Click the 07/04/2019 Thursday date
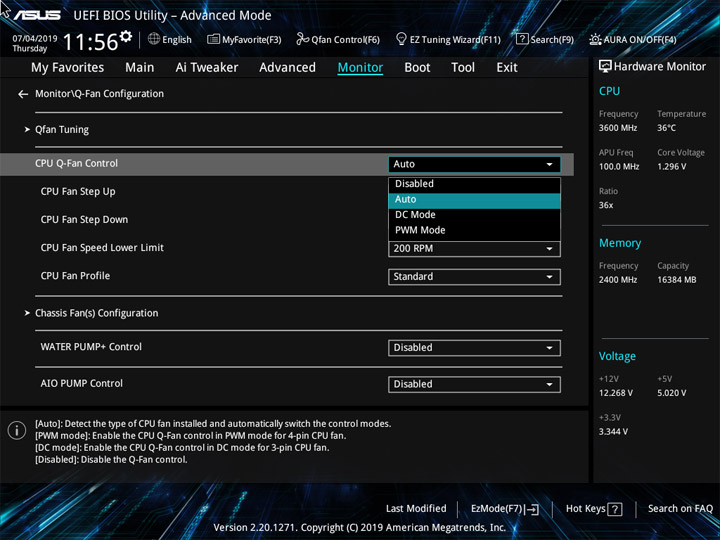The height and width of the screenshot is (540, 720). pyautogui.click(x=34, y=44)
